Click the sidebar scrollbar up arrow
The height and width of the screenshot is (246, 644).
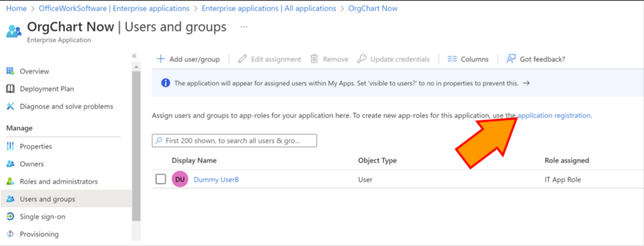point(136,67)
